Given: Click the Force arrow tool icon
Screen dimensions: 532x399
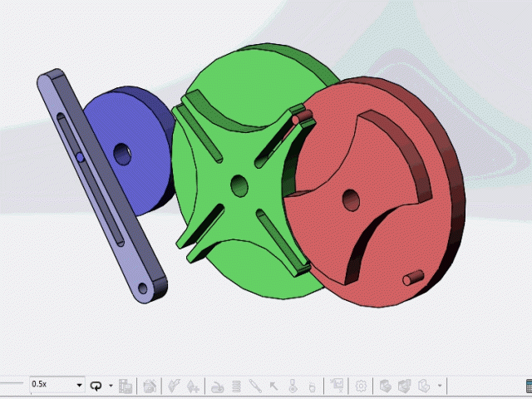Looking at the screenshot, I should [273, 386].
